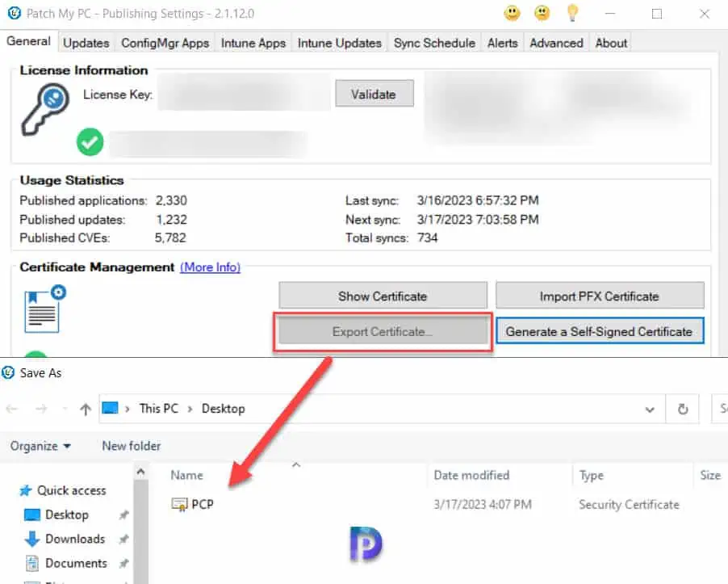Select Quick access in navigation pane
This screenshot has width=728, height=584.
point(72,490)
